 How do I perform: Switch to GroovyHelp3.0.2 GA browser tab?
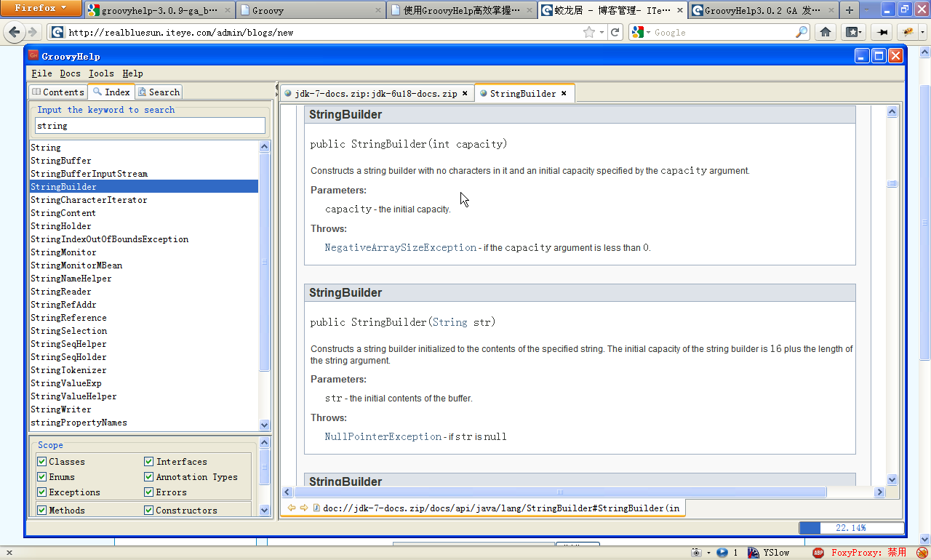(x=762, y=10)
